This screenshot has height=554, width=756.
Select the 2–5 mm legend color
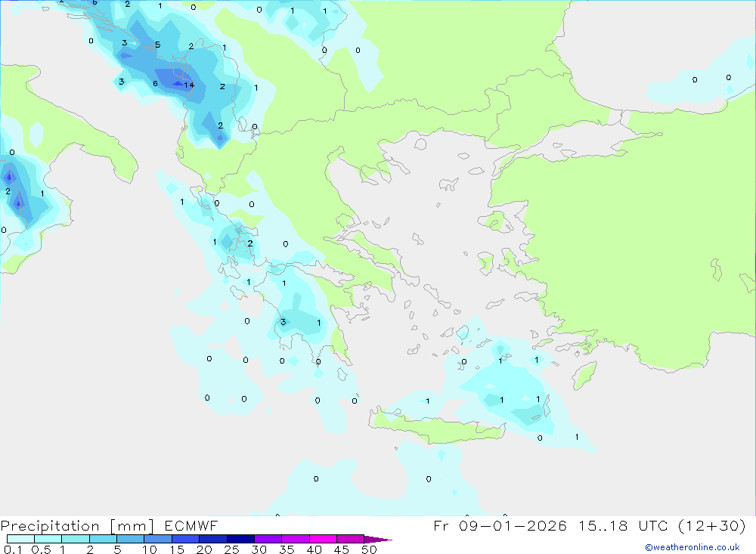103,539
